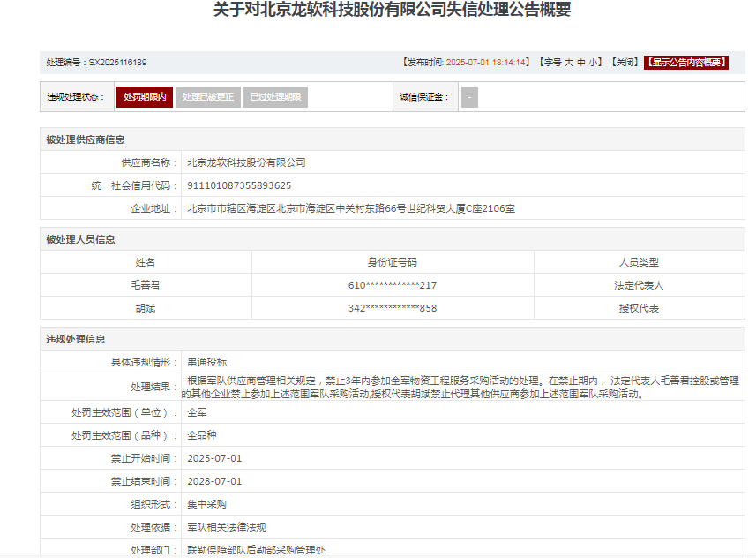Select the 处罚期限内 status button
The height and width of the screenshot is (558, 756).
click(x=145, y=97)
